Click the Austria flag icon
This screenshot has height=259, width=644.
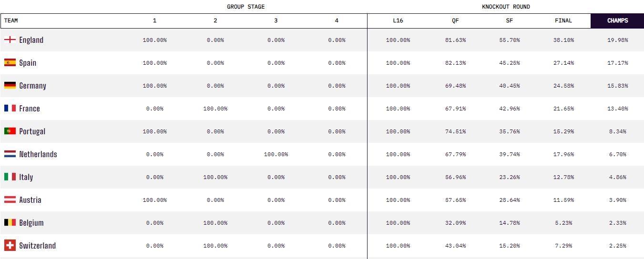pyautogui.click(x=10, y=200)
